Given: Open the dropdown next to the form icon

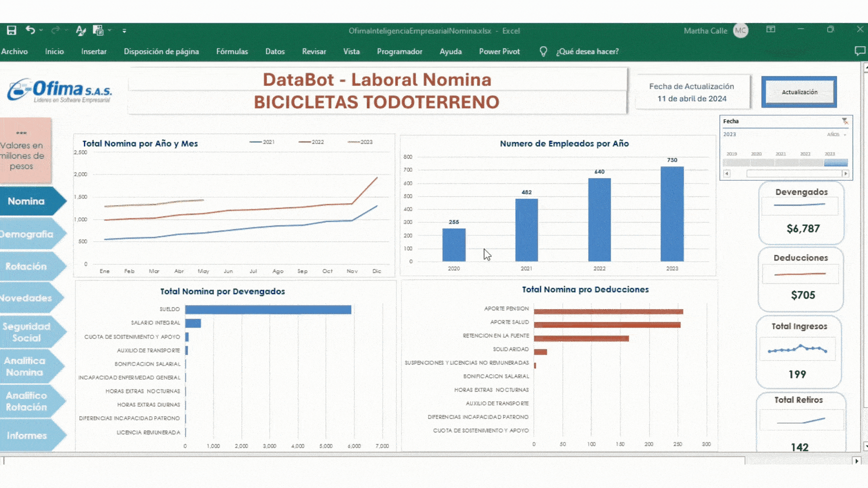Looking at the screenshot, I should 110,30.
